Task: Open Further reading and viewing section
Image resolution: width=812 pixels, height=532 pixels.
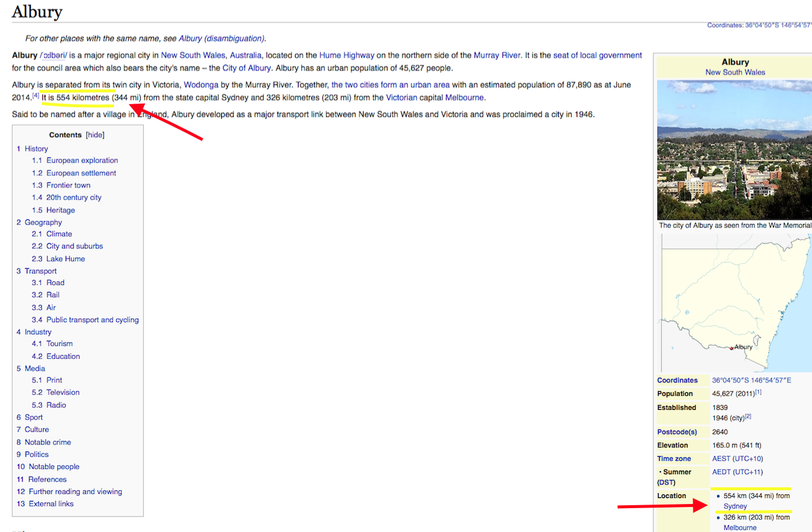Action: click(x=75, y=491)
